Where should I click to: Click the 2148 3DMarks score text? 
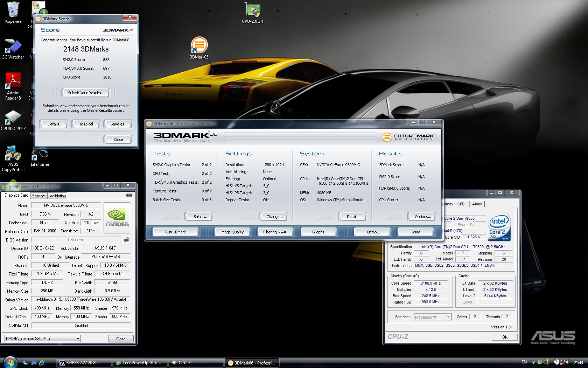(x=86, y=49)
